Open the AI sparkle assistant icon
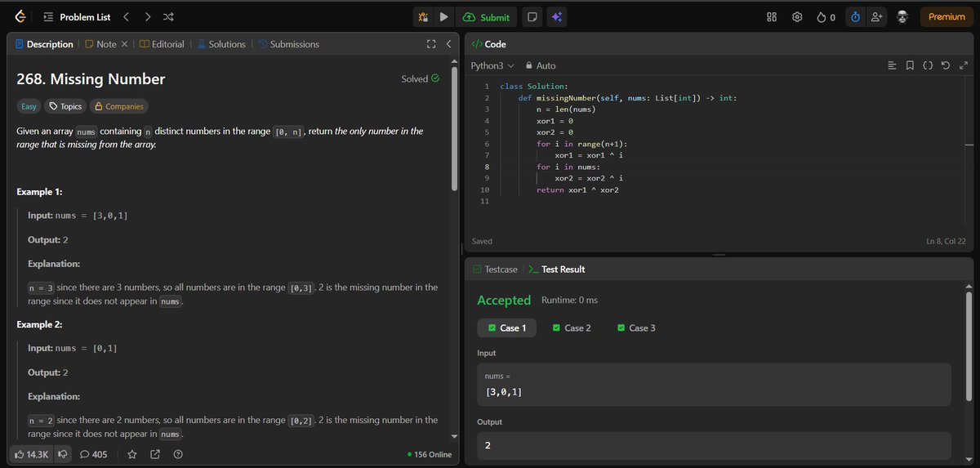Image resolution: width=980 pixels, height=468 pixels. pyautogui.click(x=558, y=17)
